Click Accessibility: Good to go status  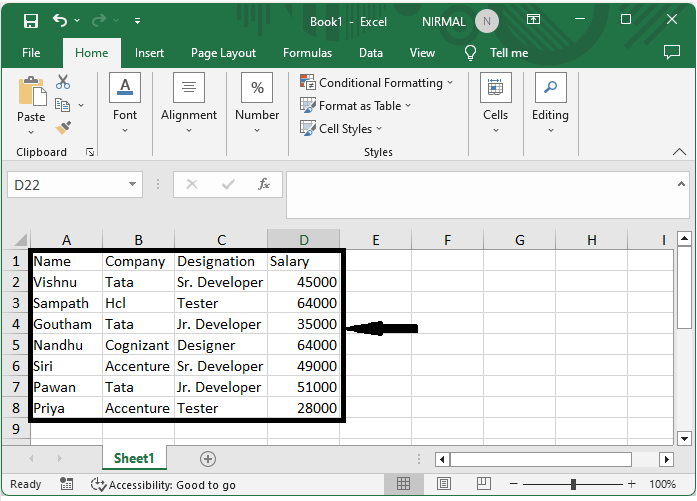pyautogui.click(x=163, y=484)
